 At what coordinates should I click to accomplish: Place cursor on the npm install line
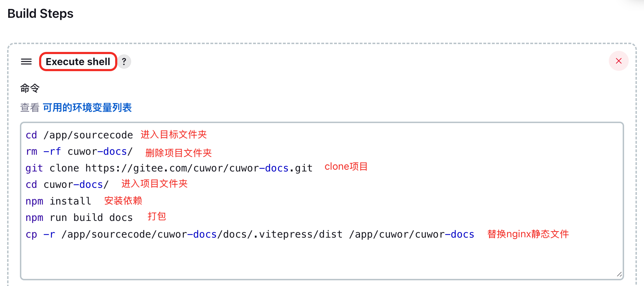pos(59,201)
